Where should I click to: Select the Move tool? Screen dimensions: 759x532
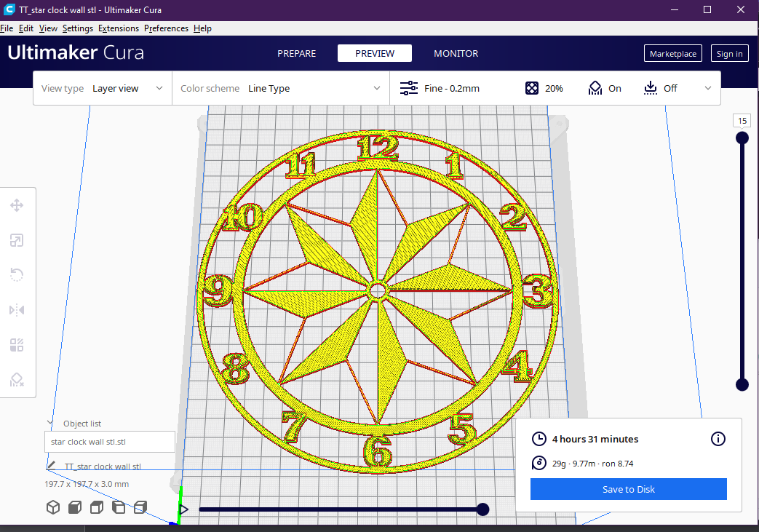[17, 205]
